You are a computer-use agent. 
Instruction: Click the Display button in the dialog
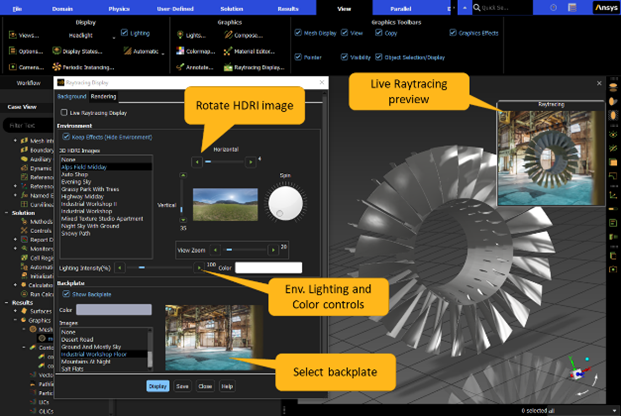coord(158,385)
